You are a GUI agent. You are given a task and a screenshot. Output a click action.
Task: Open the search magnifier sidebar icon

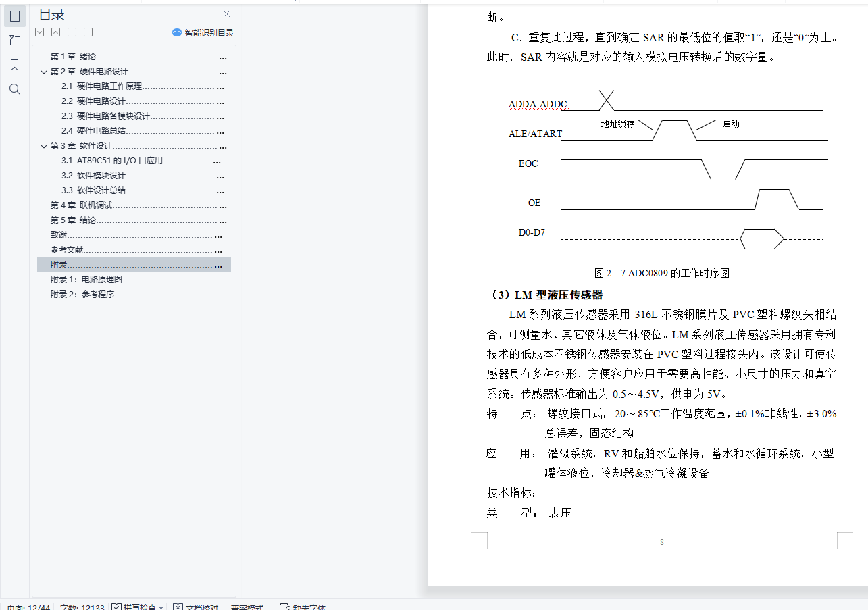[15, 89]
